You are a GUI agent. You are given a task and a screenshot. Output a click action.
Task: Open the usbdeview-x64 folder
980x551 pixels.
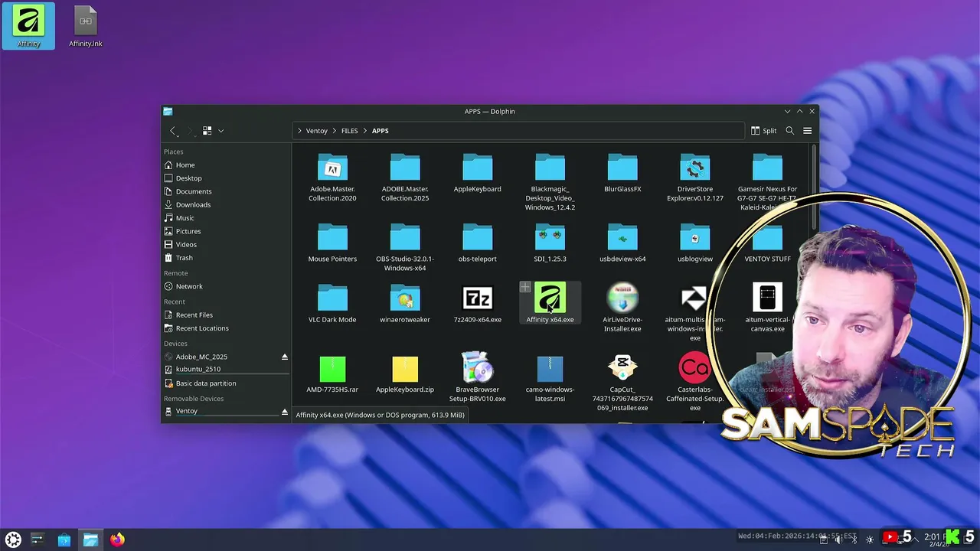coord(622,243)
